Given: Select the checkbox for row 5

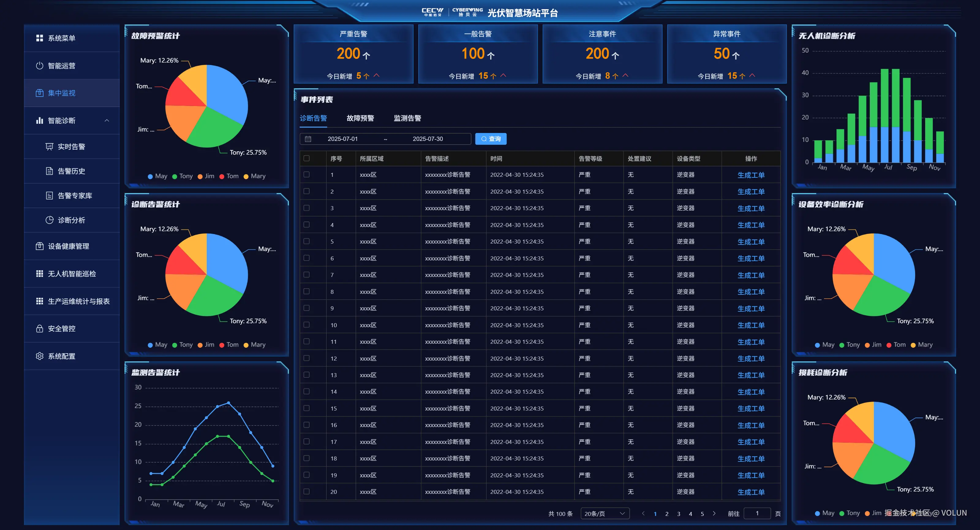Looking at the screenshot, I should pos(306,241).
